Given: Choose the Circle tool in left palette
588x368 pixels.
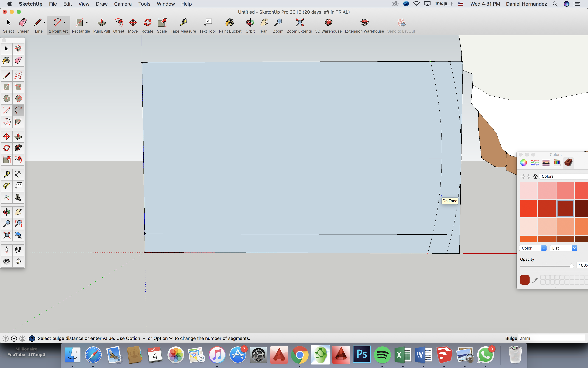Looking at the screenshot, I should pyautogui.click(x=6, y=98).
